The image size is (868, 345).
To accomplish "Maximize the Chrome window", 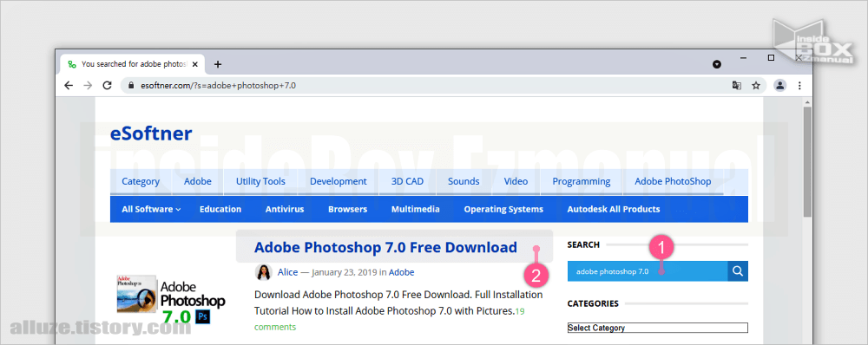I will [771, 57].
